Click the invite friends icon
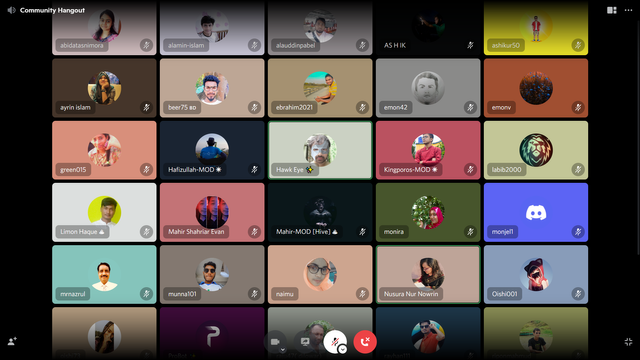Screen dimensions: 640x360 tap(12, 341)
